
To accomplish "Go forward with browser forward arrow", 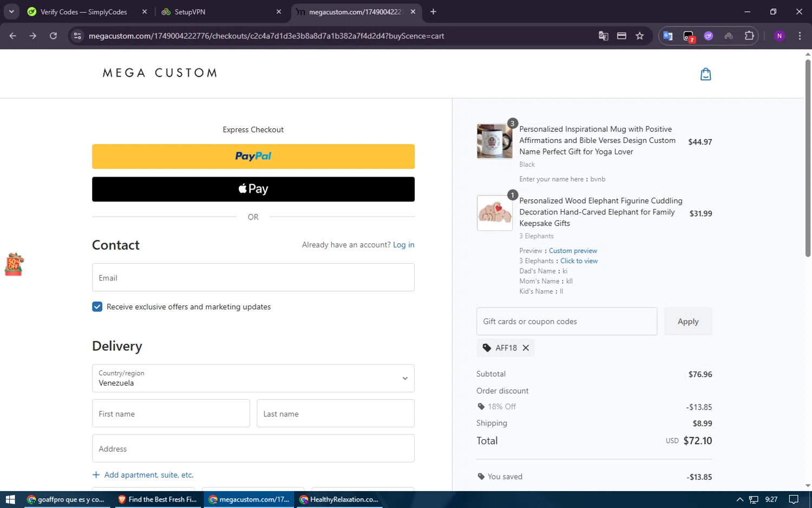I will (33, 36).
